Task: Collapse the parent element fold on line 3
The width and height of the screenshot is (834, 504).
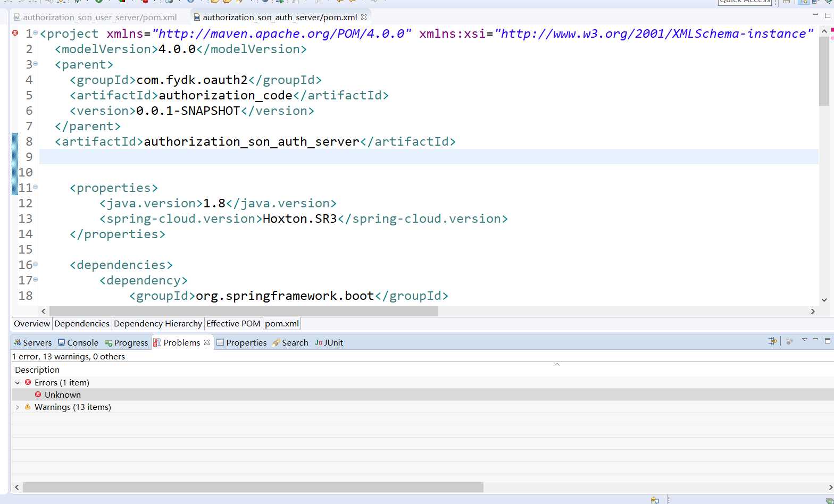Action: [x=36, y=64]
